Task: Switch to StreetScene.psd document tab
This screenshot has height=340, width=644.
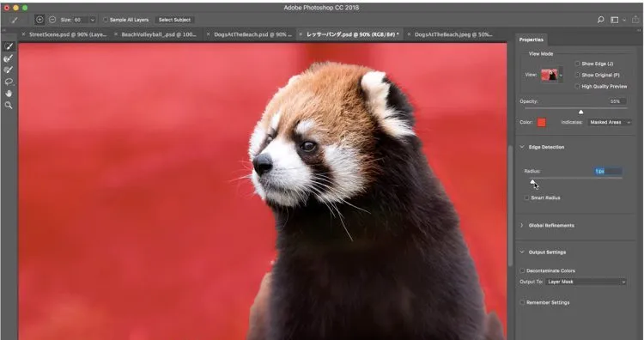Action: (68, 34)
